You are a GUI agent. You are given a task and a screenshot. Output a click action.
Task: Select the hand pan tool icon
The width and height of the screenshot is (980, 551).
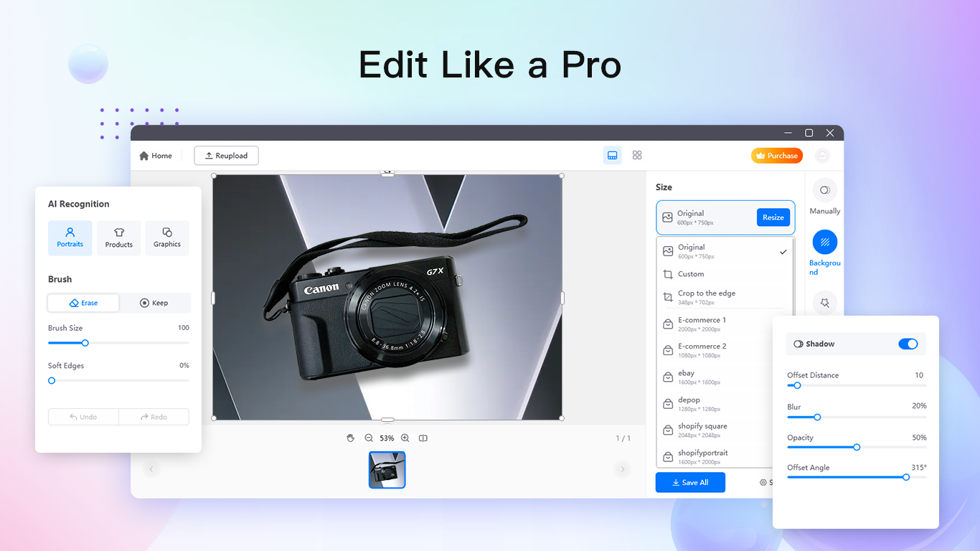(350, 438)
